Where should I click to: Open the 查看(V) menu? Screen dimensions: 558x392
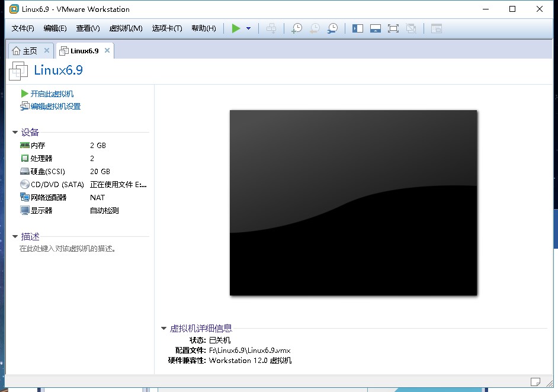click(x=88, y=28)
